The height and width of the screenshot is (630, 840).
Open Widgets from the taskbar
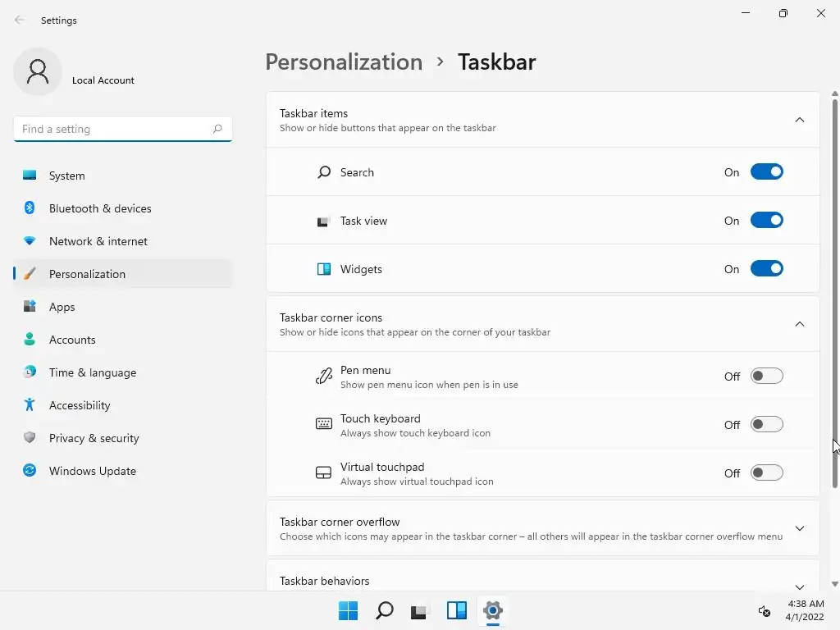pyautogui.click(x=456, y=610)
